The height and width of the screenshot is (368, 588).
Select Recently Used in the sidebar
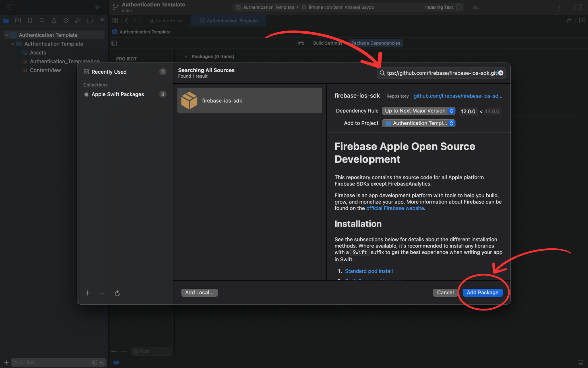tap(109, 72)
